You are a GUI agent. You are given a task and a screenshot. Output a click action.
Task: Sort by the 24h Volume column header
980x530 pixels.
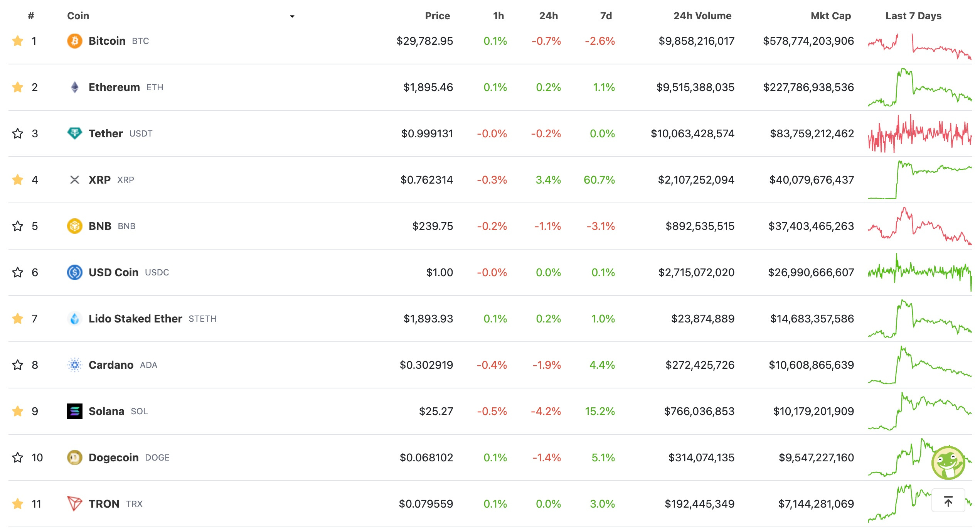(702, 16)
